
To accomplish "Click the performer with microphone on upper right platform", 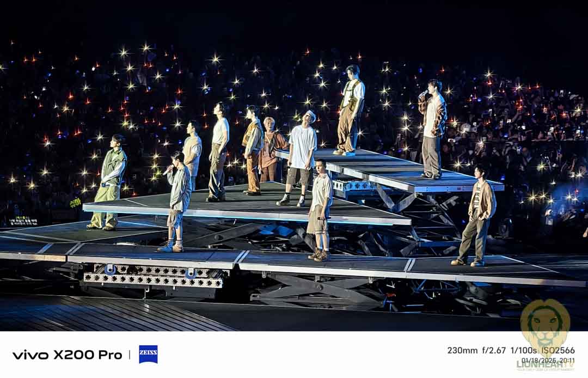I will pyautogui.click(x=432, y=129).
